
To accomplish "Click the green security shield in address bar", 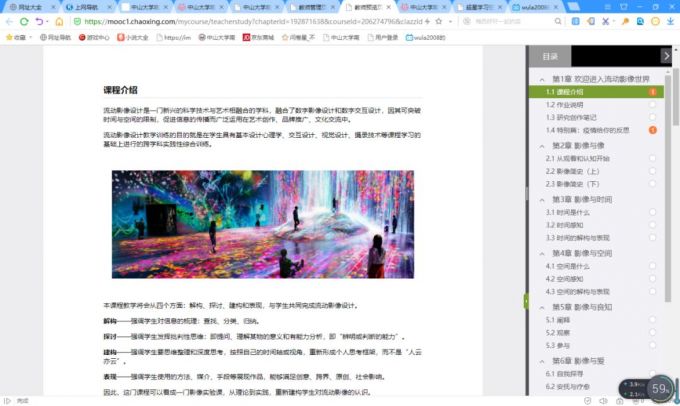I will tap(77, 21).
